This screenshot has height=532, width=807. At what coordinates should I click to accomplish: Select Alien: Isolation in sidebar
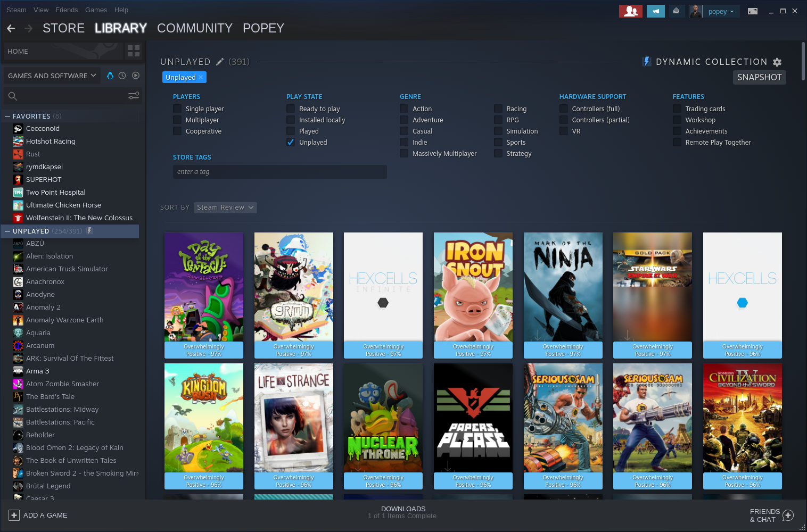point(50,256)
